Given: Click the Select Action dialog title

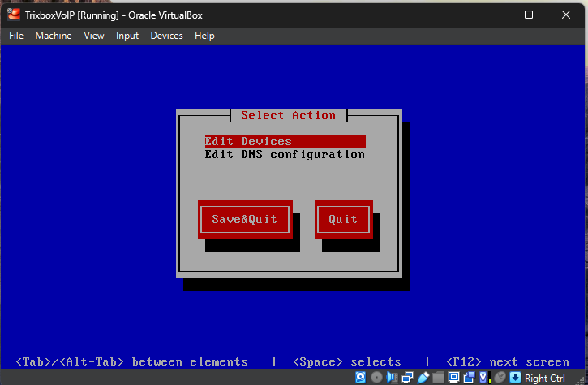Looking at the screenshot, I should pyautogui.click(x=288, y=115).
